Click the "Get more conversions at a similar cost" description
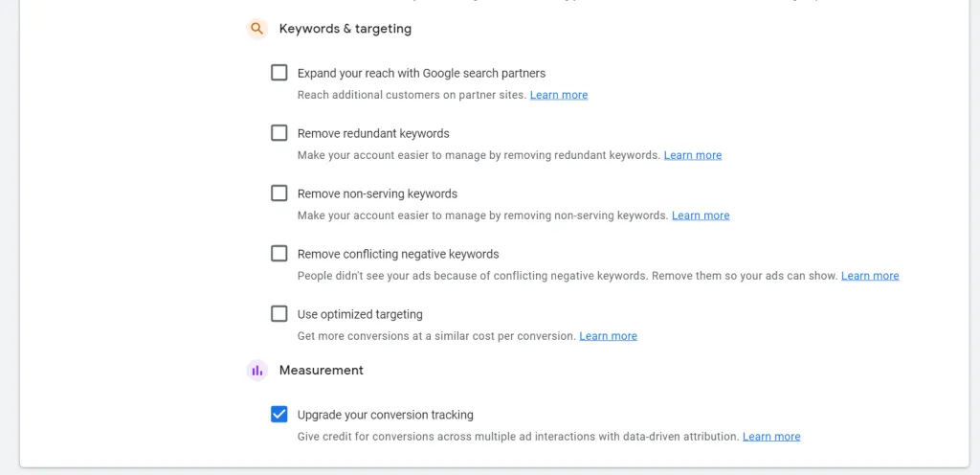 click(x=436, y=336)
